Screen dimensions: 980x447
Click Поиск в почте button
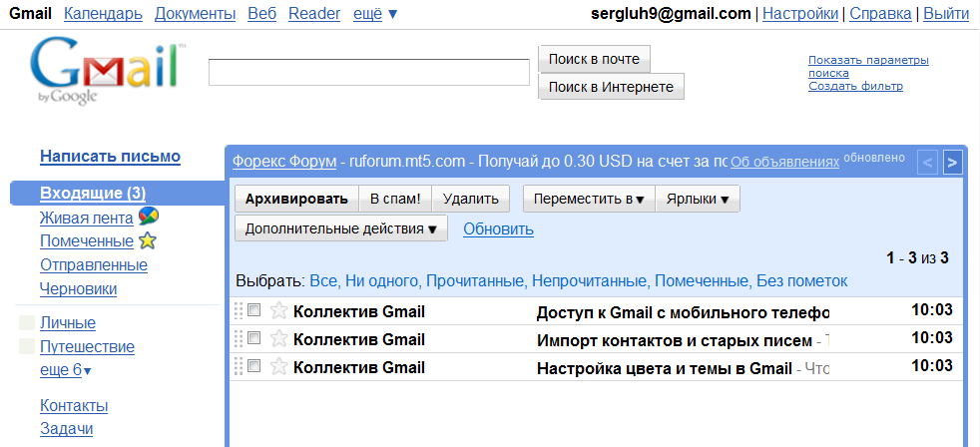pos(595,60)
